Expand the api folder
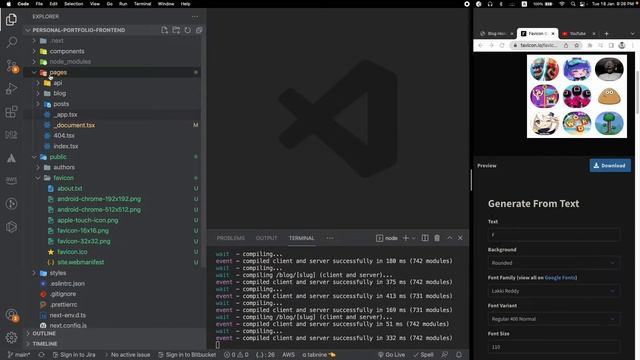Screen dimensions: 640x360 (x=38, y=83)
